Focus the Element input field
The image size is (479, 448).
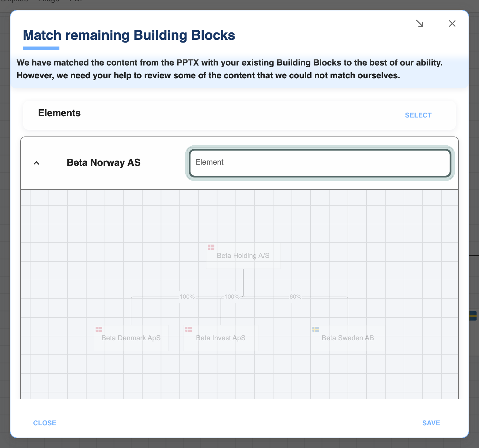(x=320, y=163)
